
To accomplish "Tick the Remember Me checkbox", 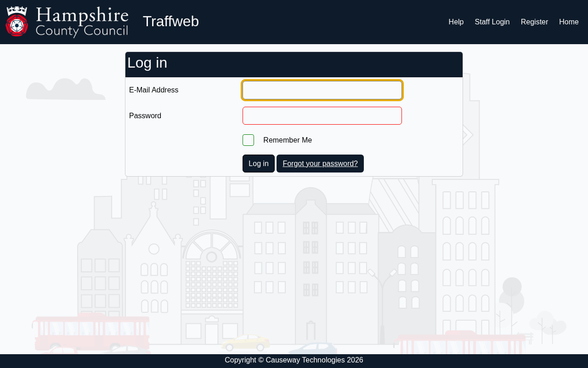I will 248,140.
